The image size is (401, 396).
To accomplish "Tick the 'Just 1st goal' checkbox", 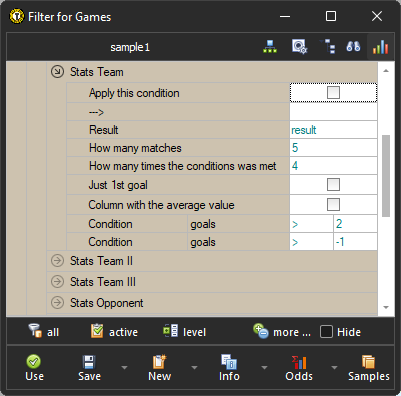I will [333, 185].
